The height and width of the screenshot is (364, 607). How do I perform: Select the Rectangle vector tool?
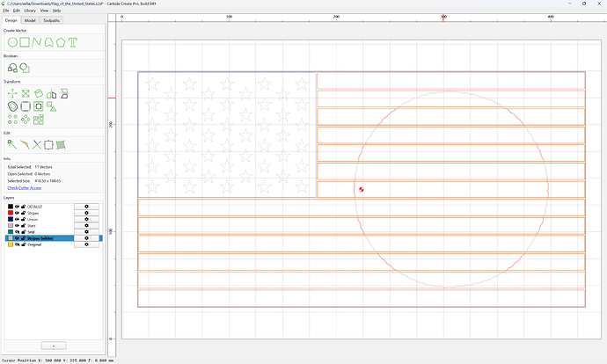pos(25,42)
